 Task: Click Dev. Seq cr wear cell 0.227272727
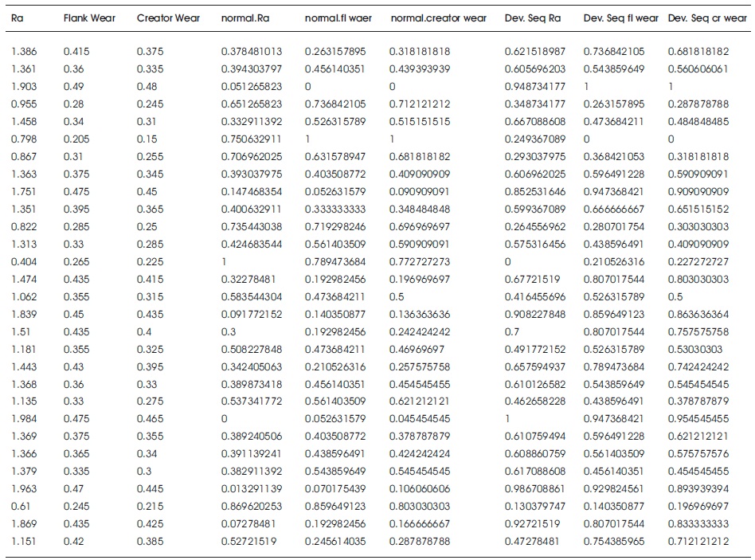click(698, 262)
